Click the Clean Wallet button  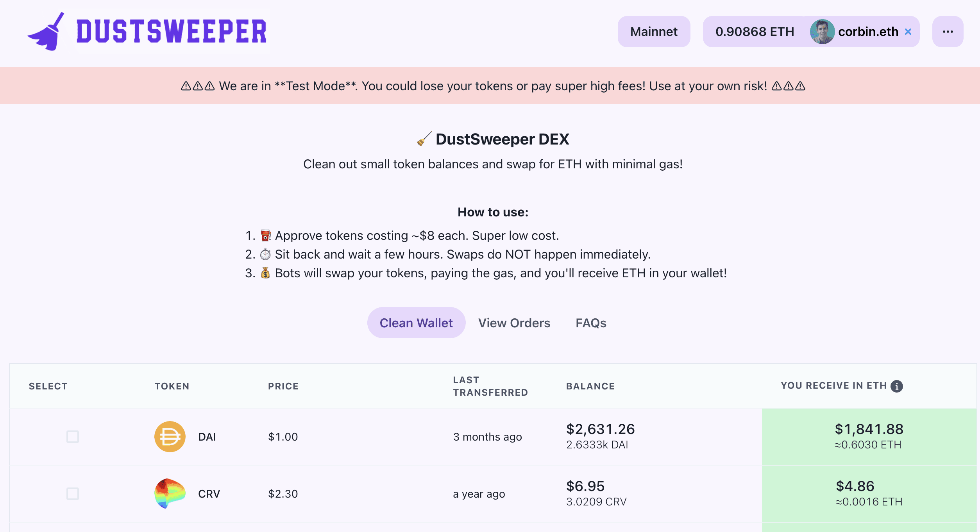click(x=416, y=322)
